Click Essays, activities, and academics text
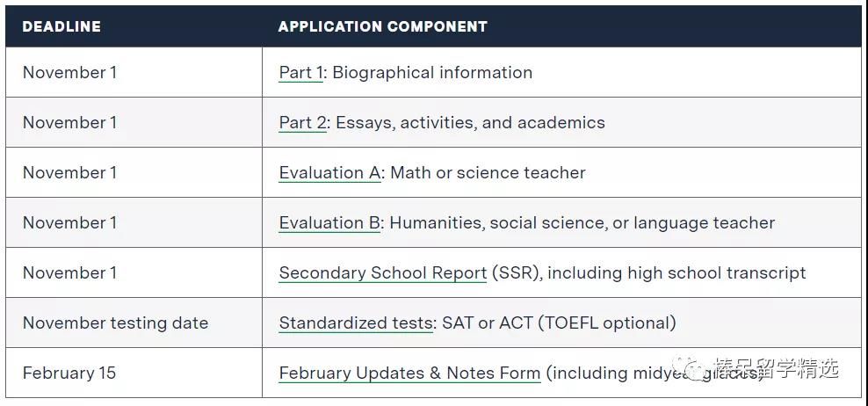 [471, 122]
